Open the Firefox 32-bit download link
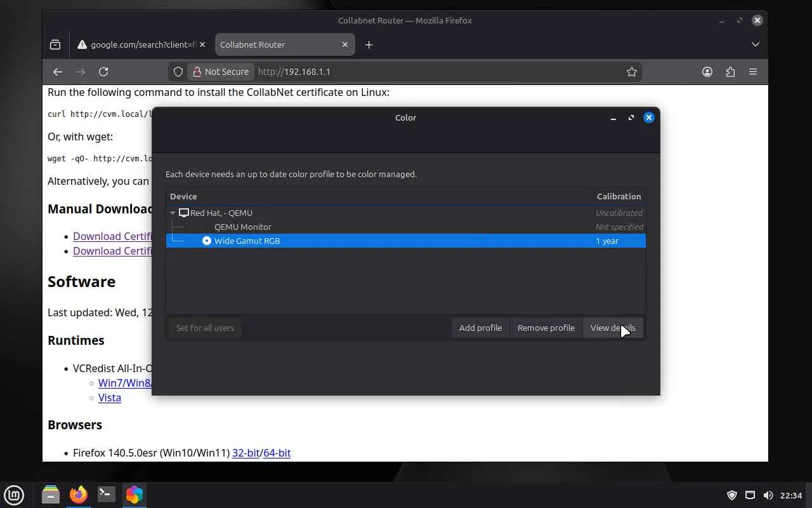Screen dimensions: 812x508 click(x=246, y=453)
